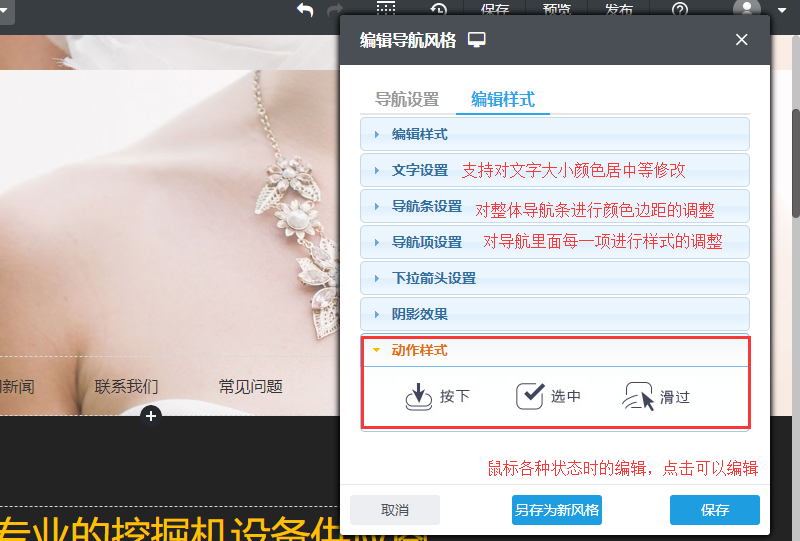
Task: Click the desktop monitor icon beside dialog title
Action: pyautogui.click(x=477, y=40)
